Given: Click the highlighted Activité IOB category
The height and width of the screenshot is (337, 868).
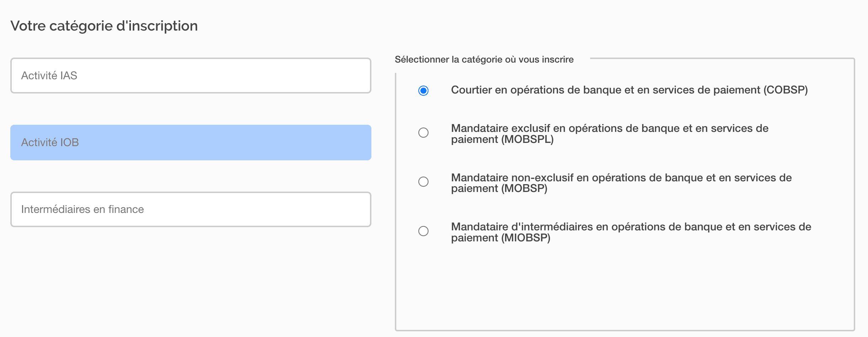Looking at the screenshot, I should (x=191, y=143).
